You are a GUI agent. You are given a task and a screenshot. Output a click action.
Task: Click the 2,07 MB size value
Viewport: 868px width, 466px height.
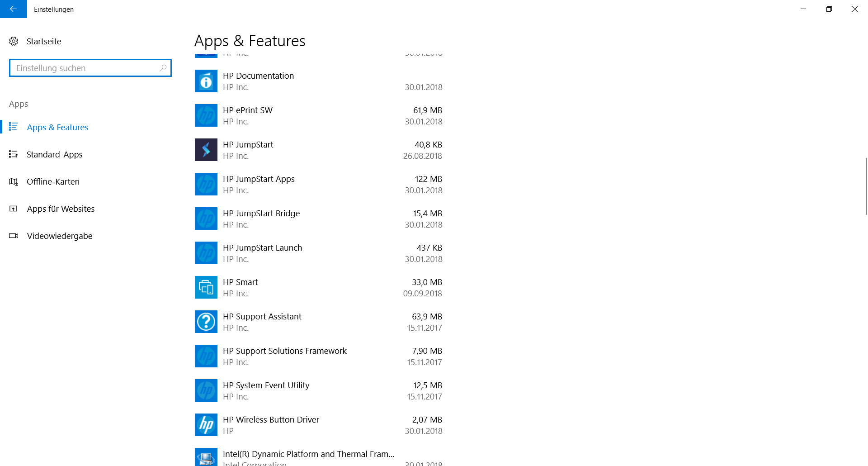pyautogui.click(x=427, y=419)
